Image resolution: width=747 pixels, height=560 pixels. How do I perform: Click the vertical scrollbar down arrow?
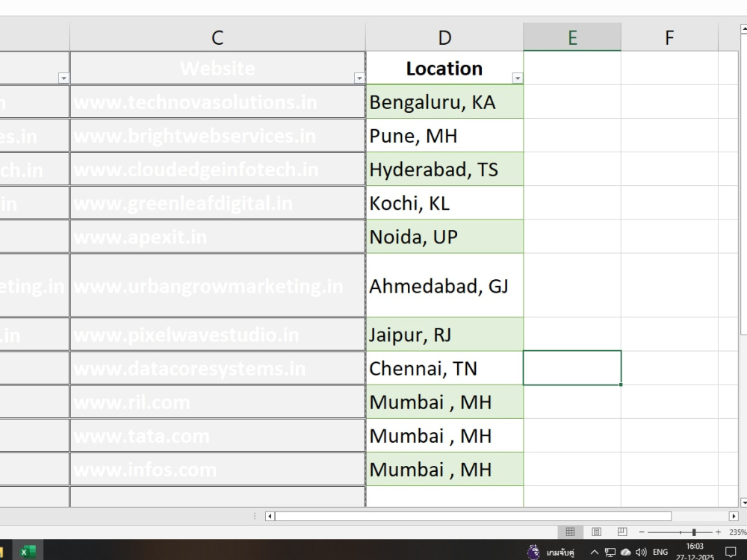coord(744,502)
